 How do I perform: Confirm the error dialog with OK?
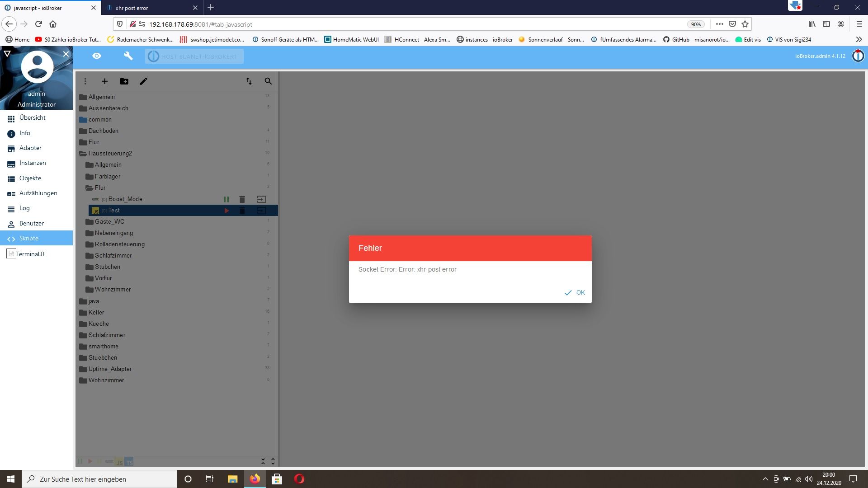575,292
